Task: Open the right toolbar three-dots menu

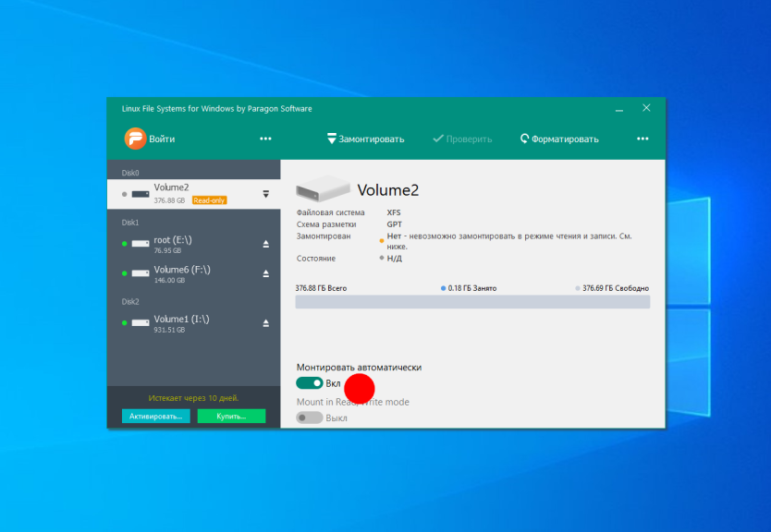Action: 642,139
